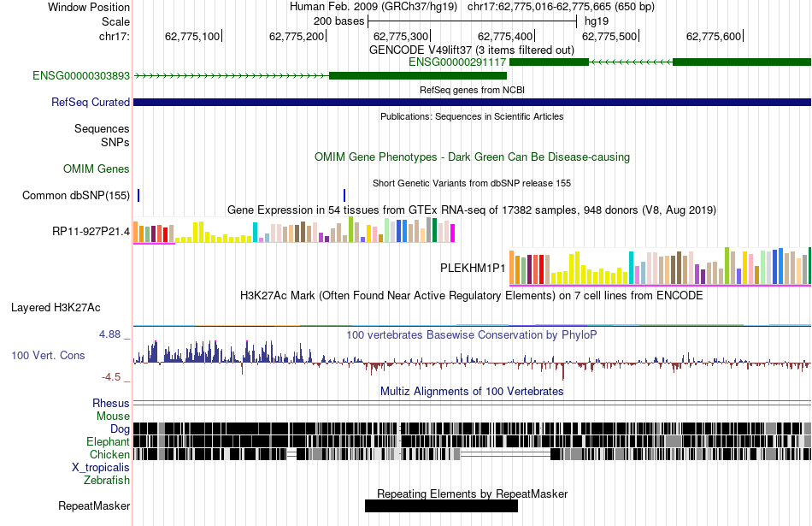Click the RepeatMasker track label
The image size is (812, 526).
pyautogui.click(x=94, y=505)
